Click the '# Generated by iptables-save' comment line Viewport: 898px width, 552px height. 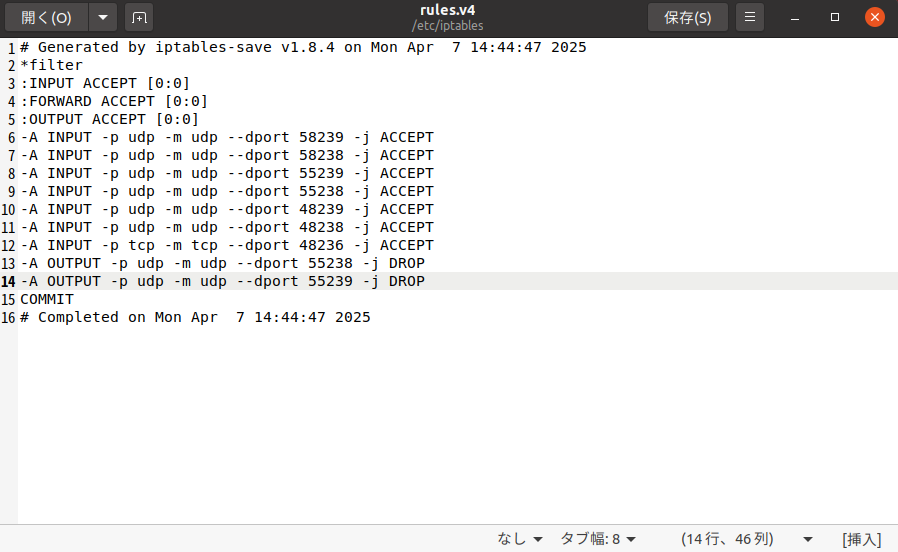click(x=303, y=47)
